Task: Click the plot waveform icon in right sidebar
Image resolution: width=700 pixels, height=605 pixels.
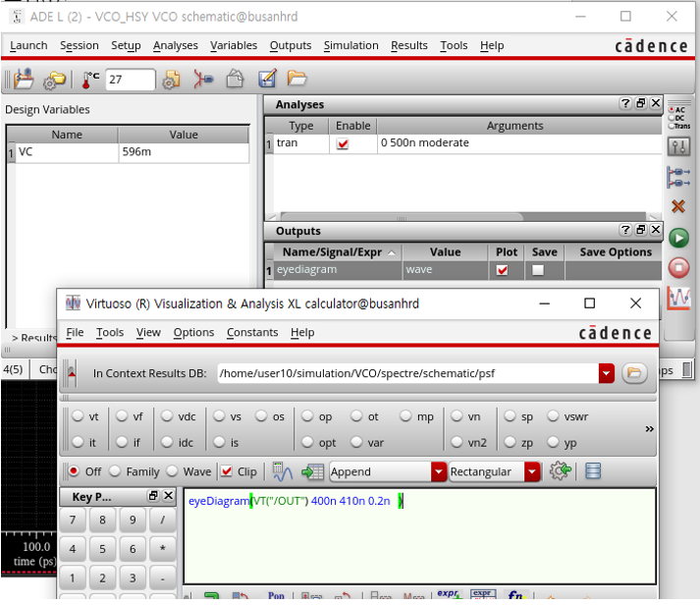Action: click(x=678, y=298)
